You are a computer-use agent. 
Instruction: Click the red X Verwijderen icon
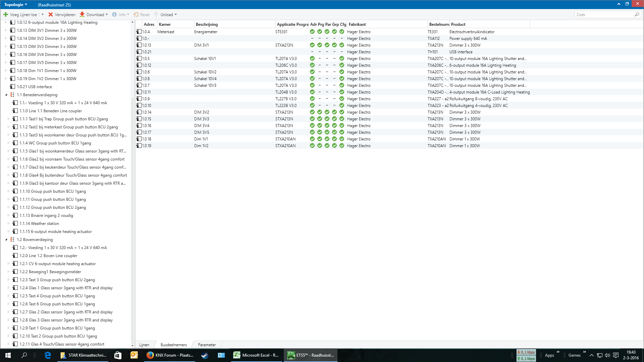coord(51,14)
